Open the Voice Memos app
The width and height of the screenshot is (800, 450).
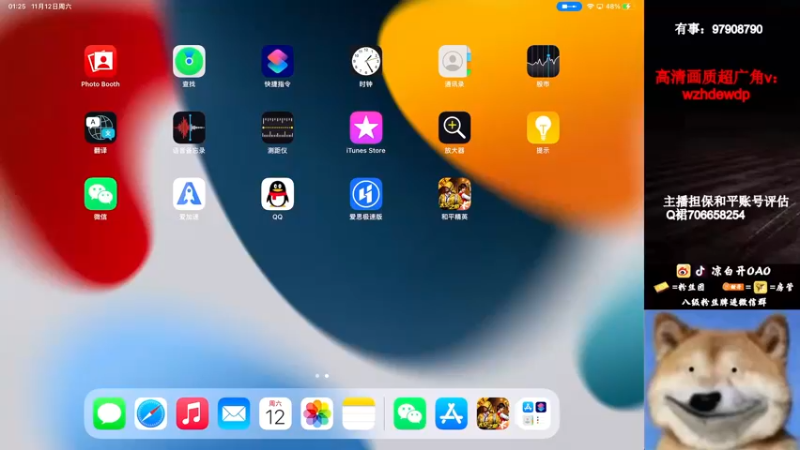[x=189, y=128]
